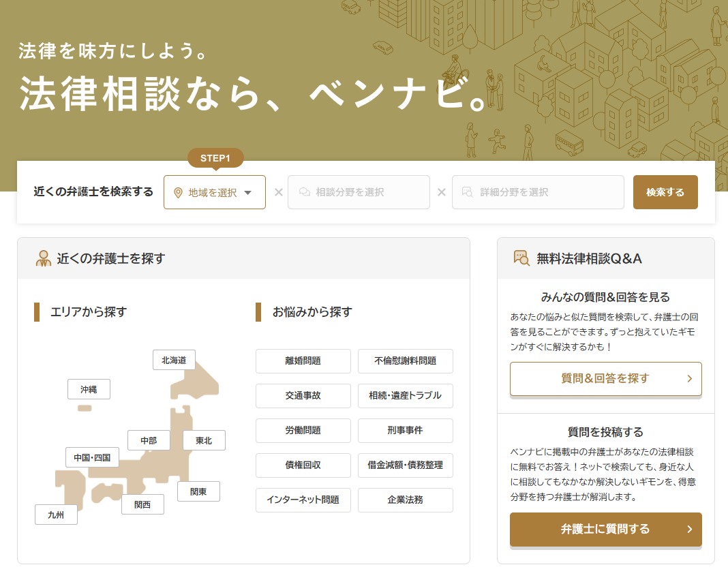Click the 弁護士に質問する button
Screen dimensions: 728x582
[605, 529]
